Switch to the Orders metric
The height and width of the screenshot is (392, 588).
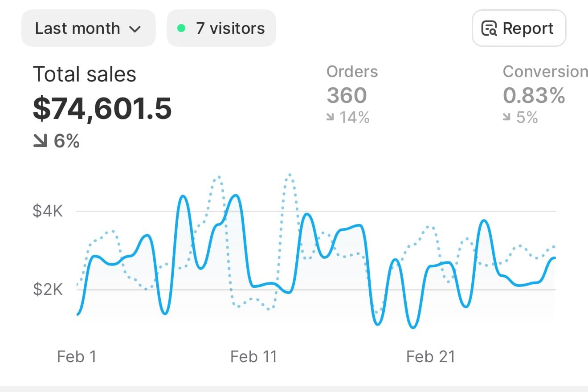click(352, 72)
